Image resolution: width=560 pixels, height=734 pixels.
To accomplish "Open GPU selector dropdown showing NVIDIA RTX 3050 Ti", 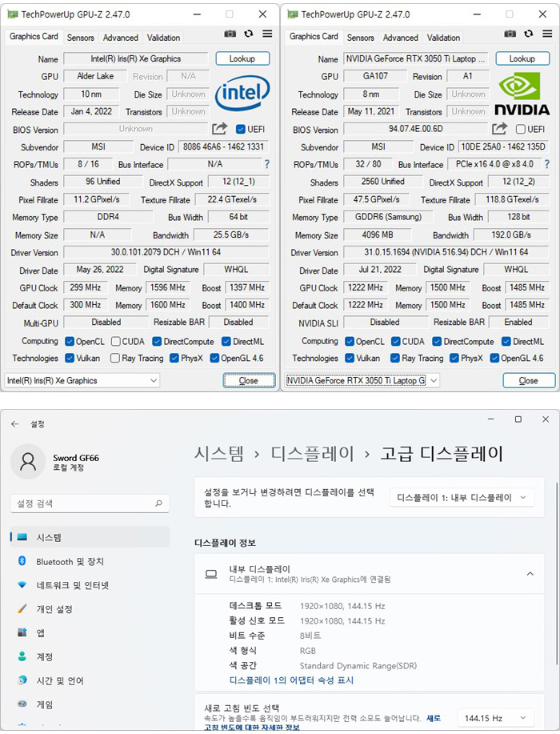I will 362,380.
